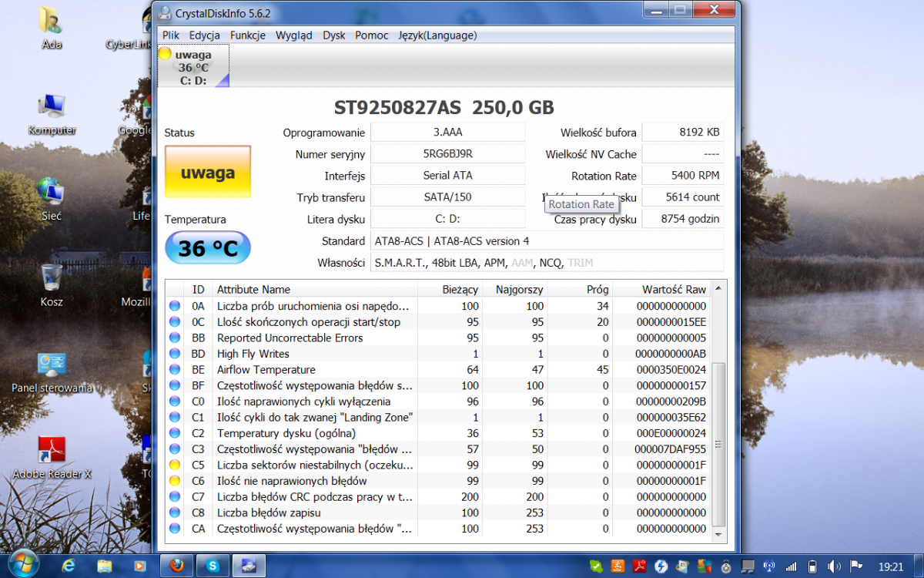924x578 pixels.
Task: Click the ATA8-ACS standard field
Action: coord(547,241)
